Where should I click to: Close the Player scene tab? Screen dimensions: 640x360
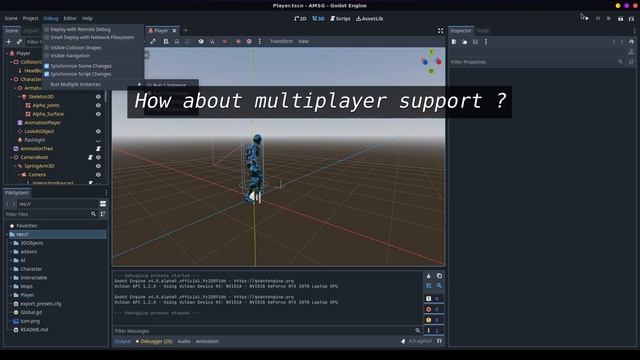pyautogui.click(x=174, y=31)
